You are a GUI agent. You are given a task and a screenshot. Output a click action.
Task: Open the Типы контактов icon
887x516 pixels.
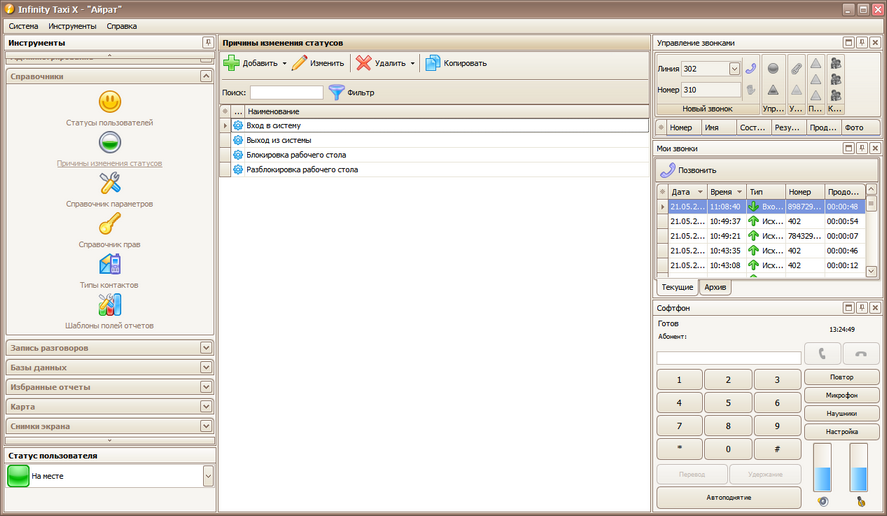[110, 264]
